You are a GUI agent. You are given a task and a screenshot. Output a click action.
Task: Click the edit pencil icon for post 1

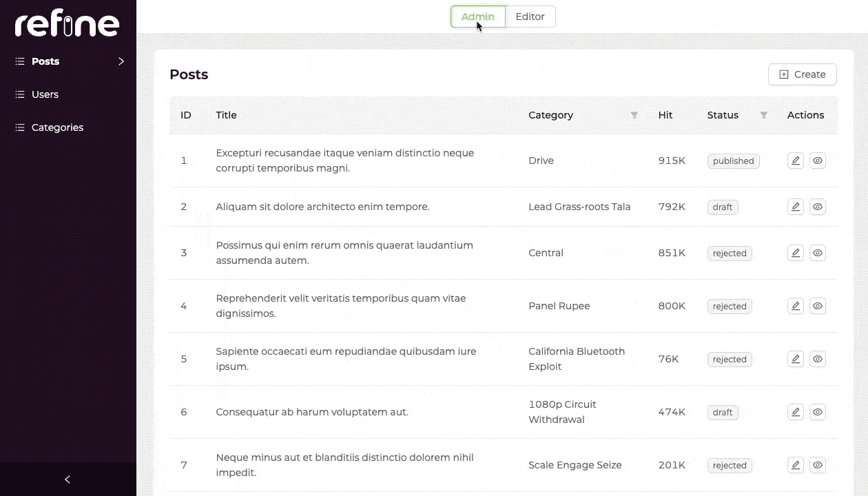click(x=796, y=161)
